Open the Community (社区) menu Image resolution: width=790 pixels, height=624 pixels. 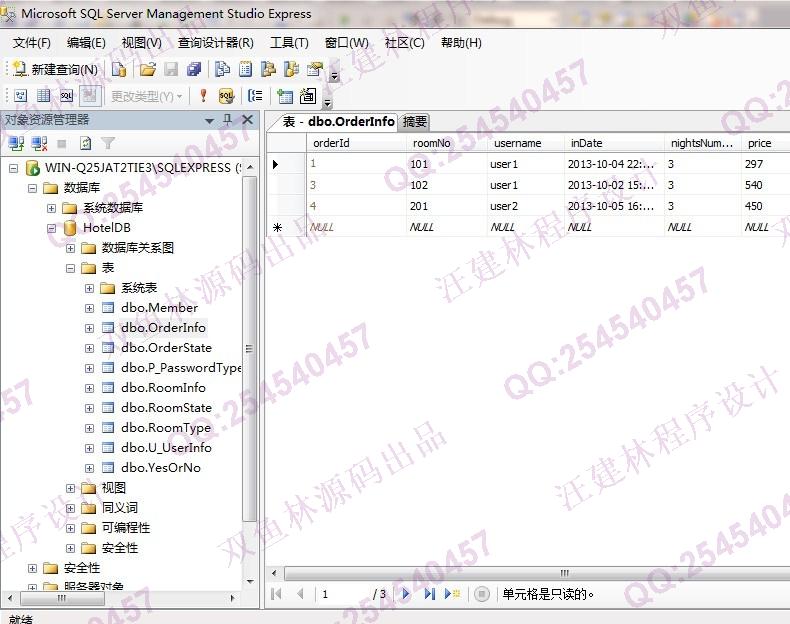[x=405, y=43]
